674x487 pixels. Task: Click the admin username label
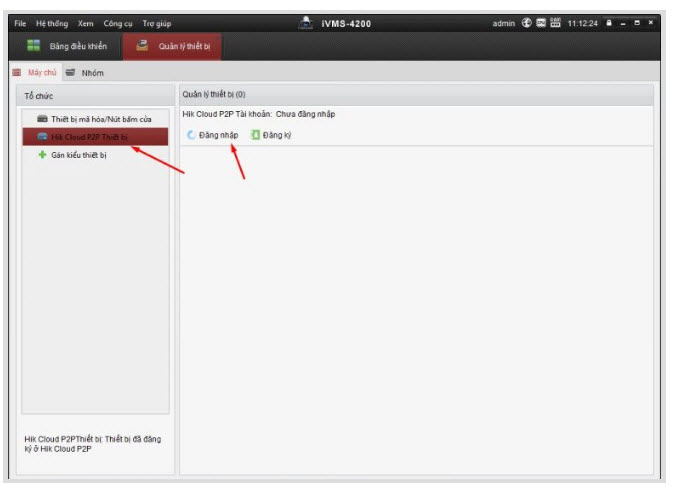pyautogui.click(x=504, y=23)
